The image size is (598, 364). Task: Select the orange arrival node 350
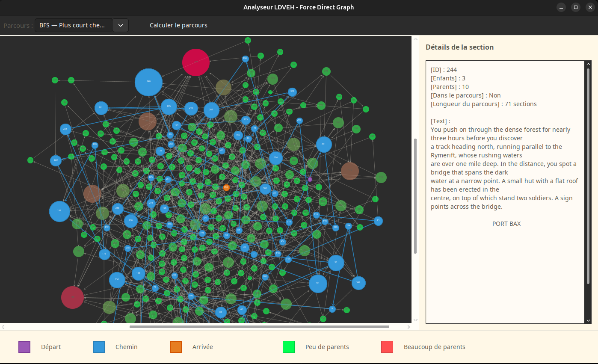(x=226, y=187)
